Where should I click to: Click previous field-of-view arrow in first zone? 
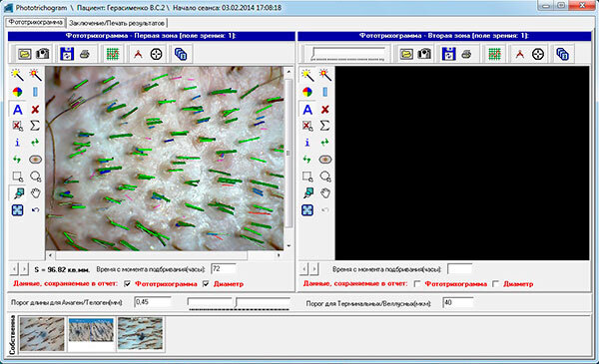(14, 269)
